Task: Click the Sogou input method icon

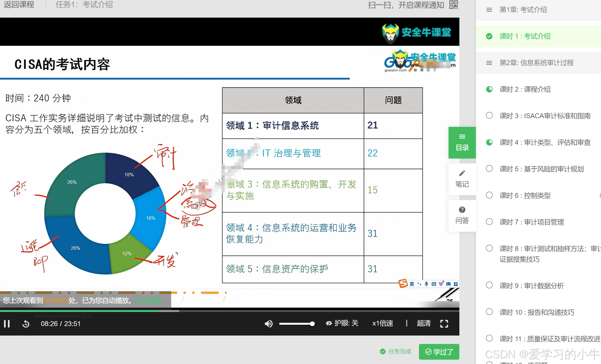Action: click(403, 284)
